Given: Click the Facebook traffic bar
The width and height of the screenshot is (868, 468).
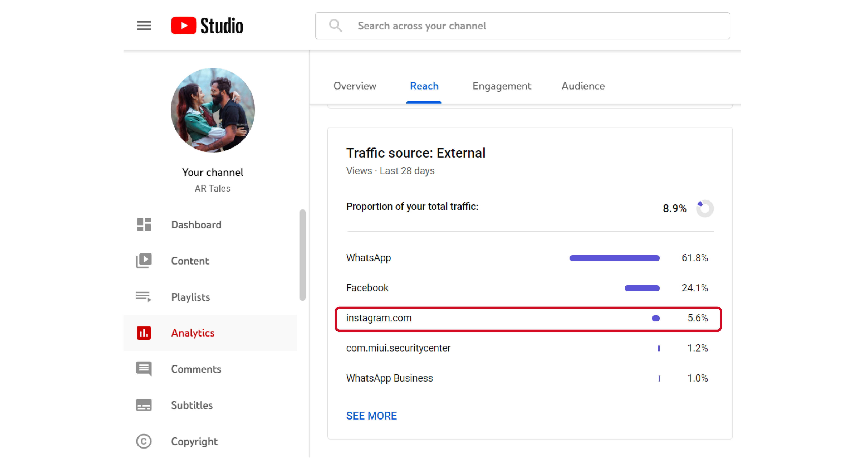Looking at the screenshot, I should coord(642,288).
